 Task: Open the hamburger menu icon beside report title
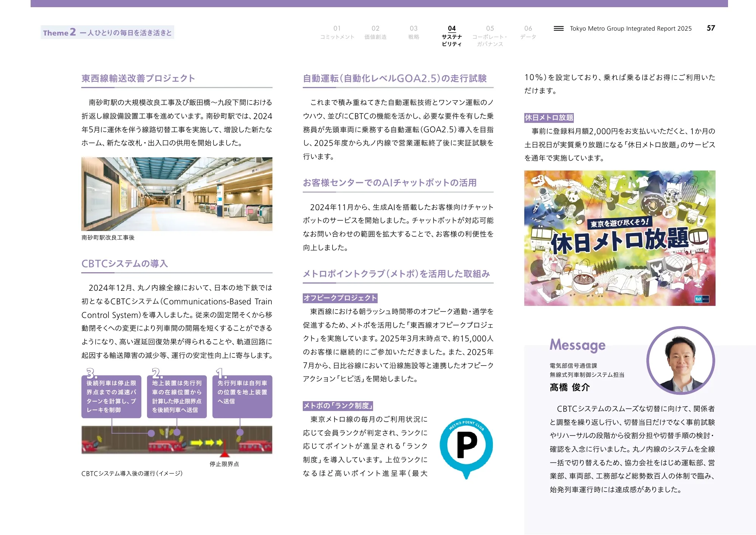(558, 28)
